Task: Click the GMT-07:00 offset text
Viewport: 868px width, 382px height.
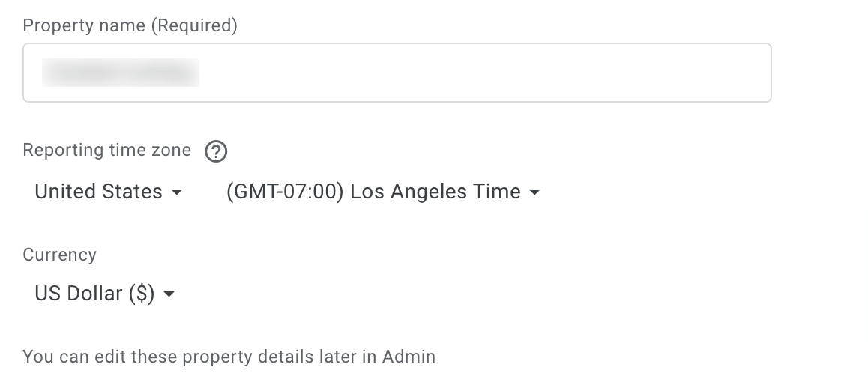Action: (285, 192)
